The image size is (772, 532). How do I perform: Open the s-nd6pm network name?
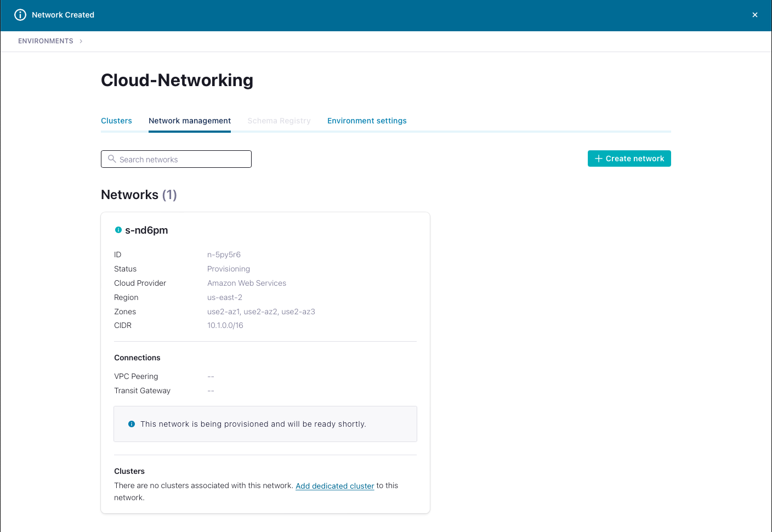tap(146, 230)
